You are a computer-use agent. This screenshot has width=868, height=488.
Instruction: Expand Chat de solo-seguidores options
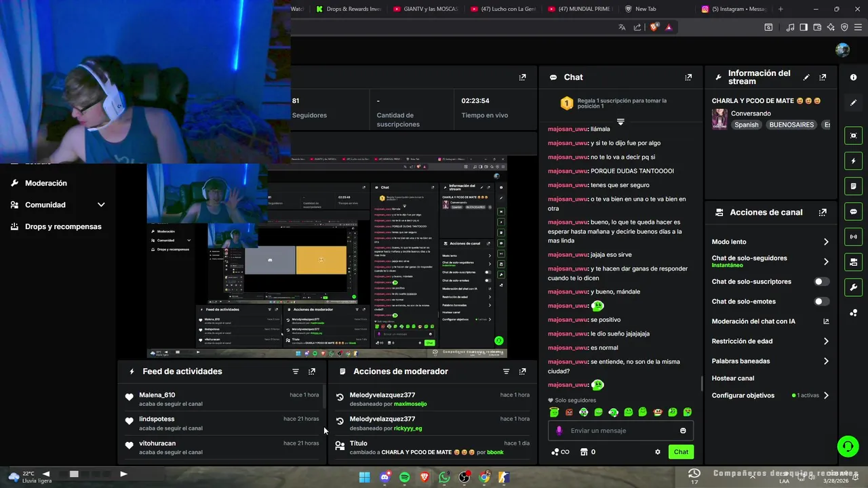click(826, 262)
